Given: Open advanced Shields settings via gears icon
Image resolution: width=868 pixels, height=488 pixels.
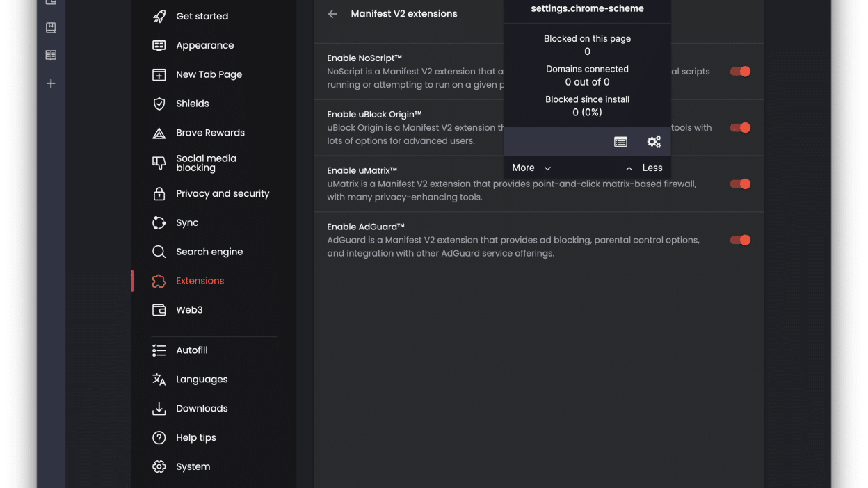Looking at the screenshot, I should [x=654, y=141].
